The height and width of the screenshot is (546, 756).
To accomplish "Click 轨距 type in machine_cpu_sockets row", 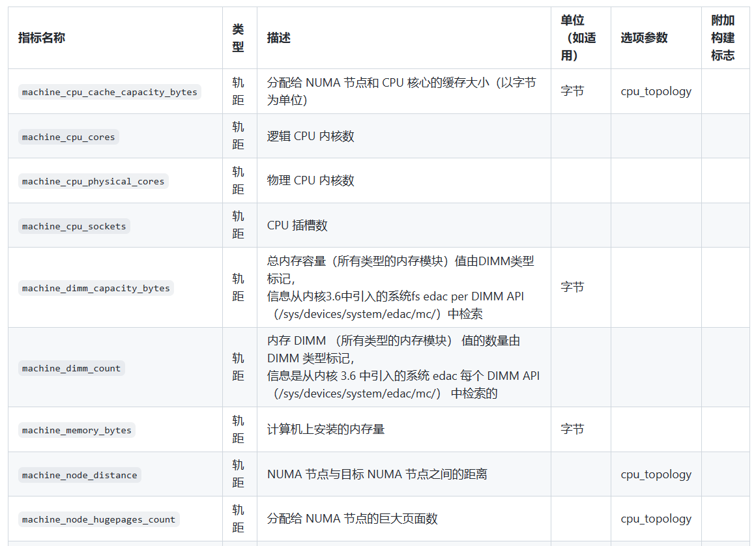I will pos(238,225).
